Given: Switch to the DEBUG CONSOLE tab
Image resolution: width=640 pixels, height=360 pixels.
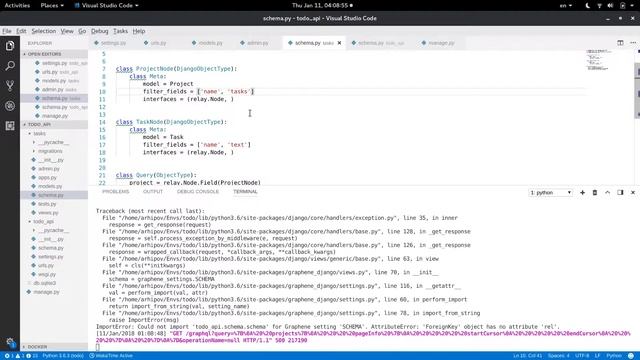Looking at the screenshot, I should [198, 191].
